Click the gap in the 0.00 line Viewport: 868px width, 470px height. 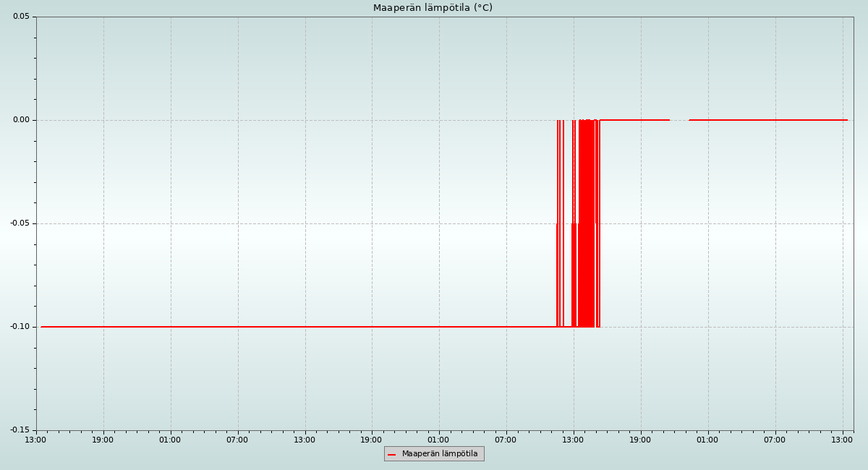coord(679,120)
